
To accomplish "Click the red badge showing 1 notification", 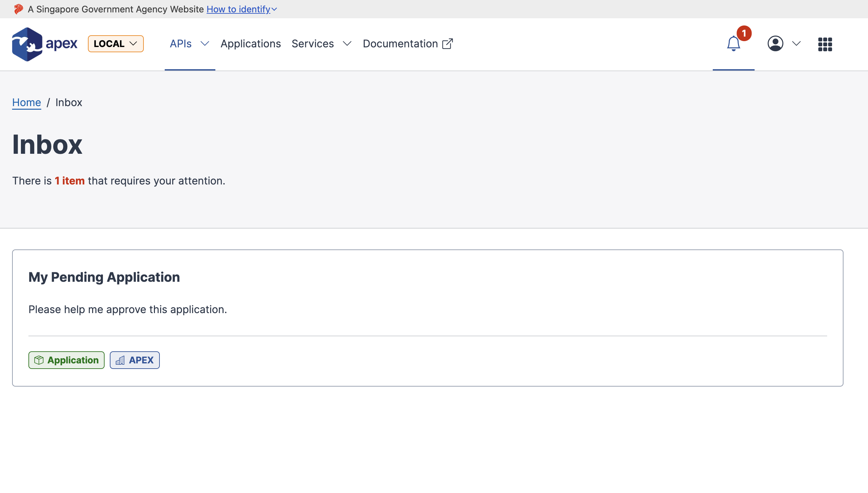I will (x=744, y=33).
